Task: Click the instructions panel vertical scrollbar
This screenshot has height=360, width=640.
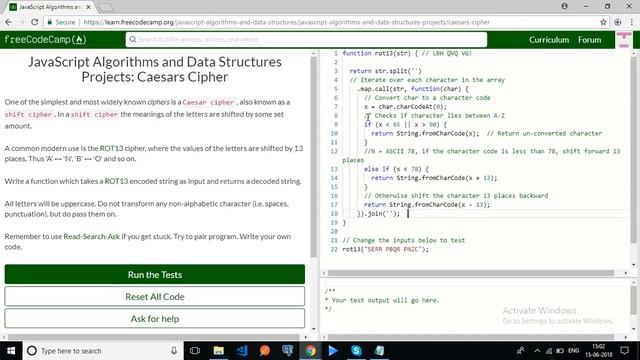Action: [x=313, y=157]
